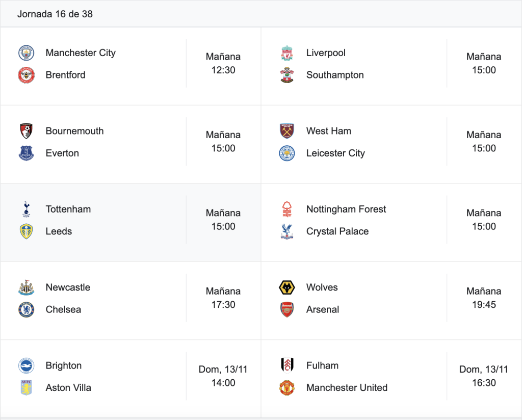Click the Brentford club crest
522x420 pixels.
pos(27,75)
